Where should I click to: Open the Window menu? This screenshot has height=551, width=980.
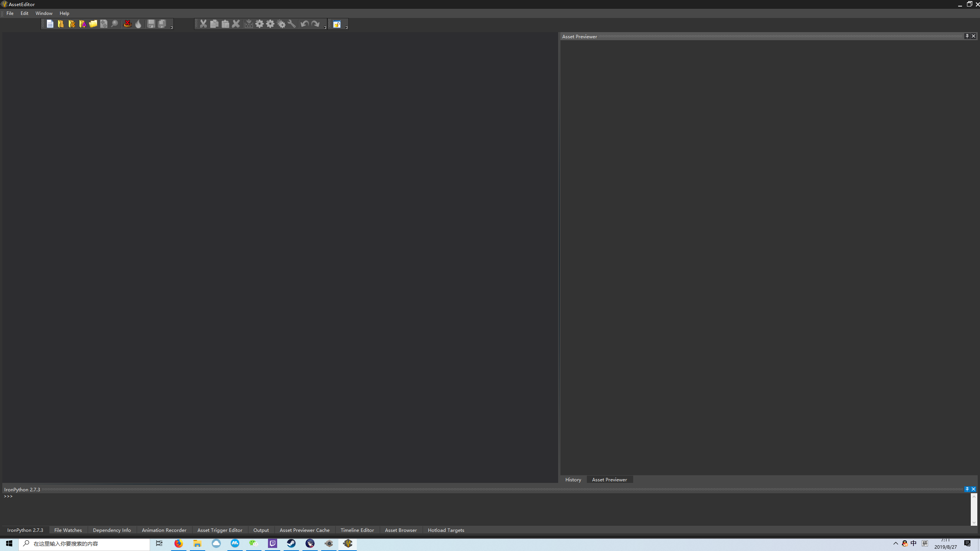(44, 13)
